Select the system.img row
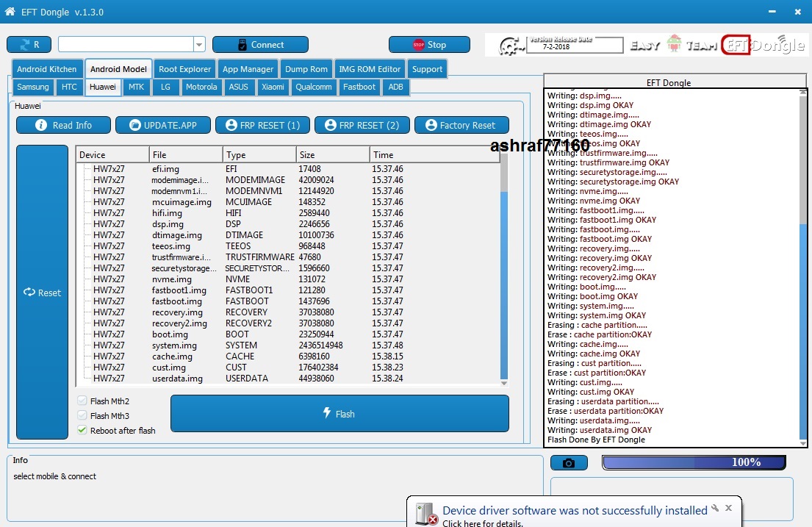 click(x=288, y=345)
